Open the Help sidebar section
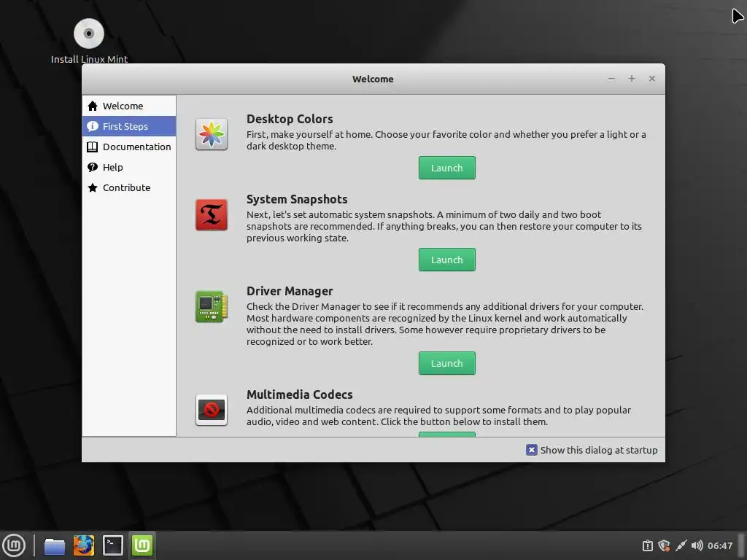The height and width of the screenshot is (560, 747). pyautogui.click(x=129, y=167)
